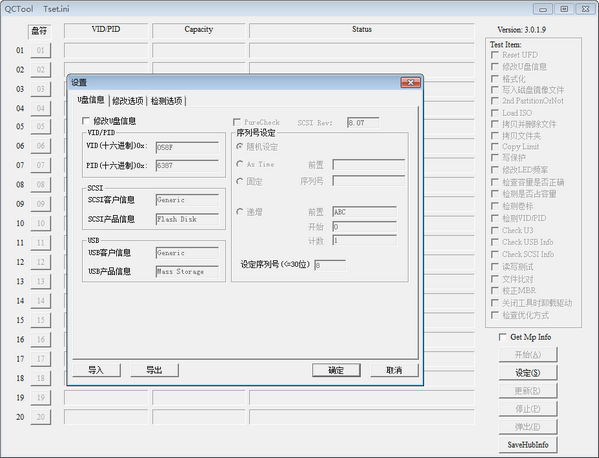Click the SCSI产品信息 Flash Disk field

coord(187,219)
